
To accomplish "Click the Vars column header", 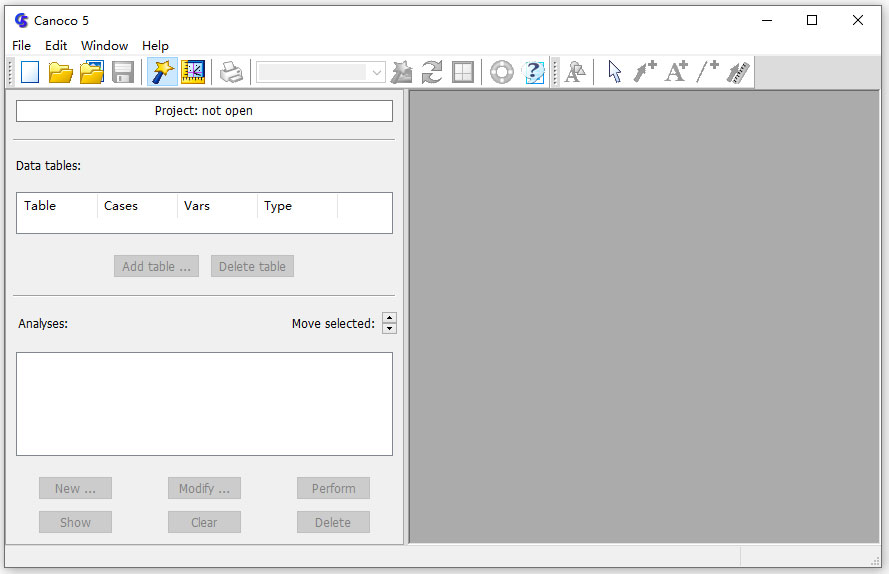I will [217, 206].
